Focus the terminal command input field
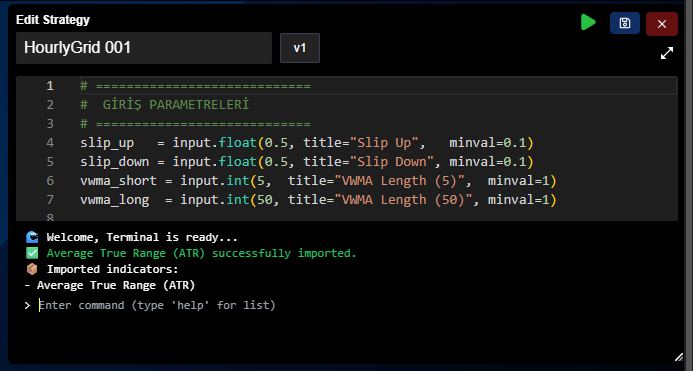Image resolution: width=693 pixels, height=371 pixels. pos(157,305)
